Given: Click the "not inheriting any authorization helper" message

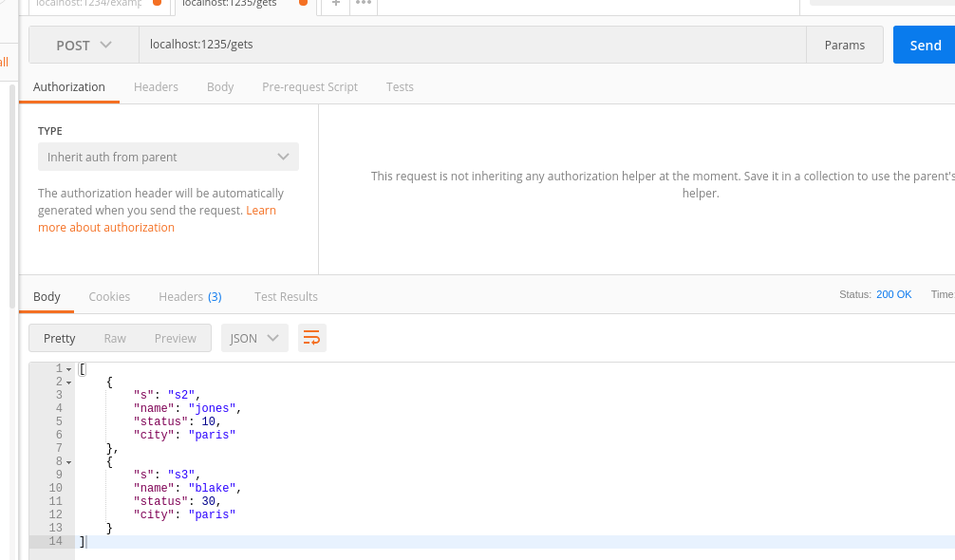Looking at the screenshot, I should click(663, 184).
